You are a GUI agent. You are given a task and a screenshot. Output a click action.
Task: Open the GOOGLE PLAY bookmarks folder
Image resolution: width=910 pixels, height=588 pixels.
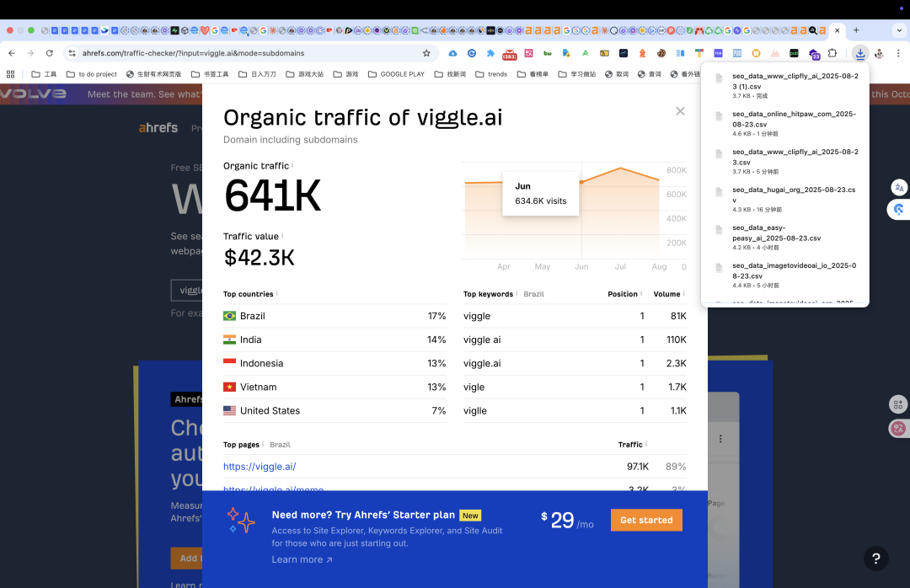[x=396, y=74]
